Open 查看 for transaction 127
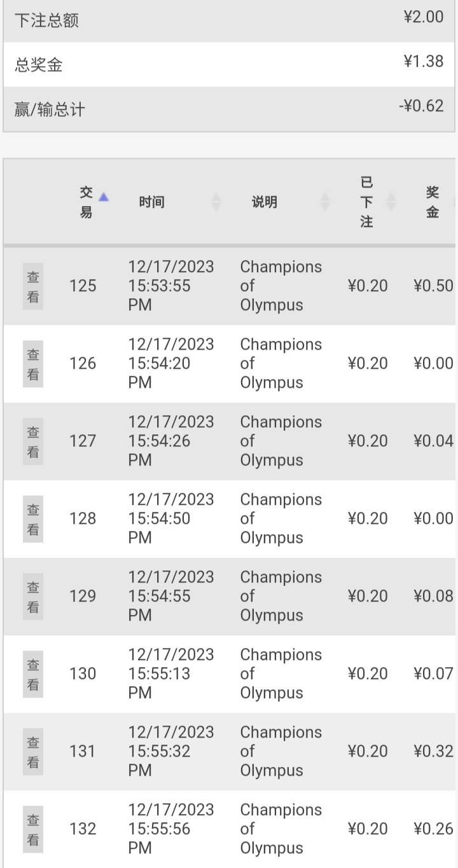This screenshot has width=458, height=868. click(33, 441)
